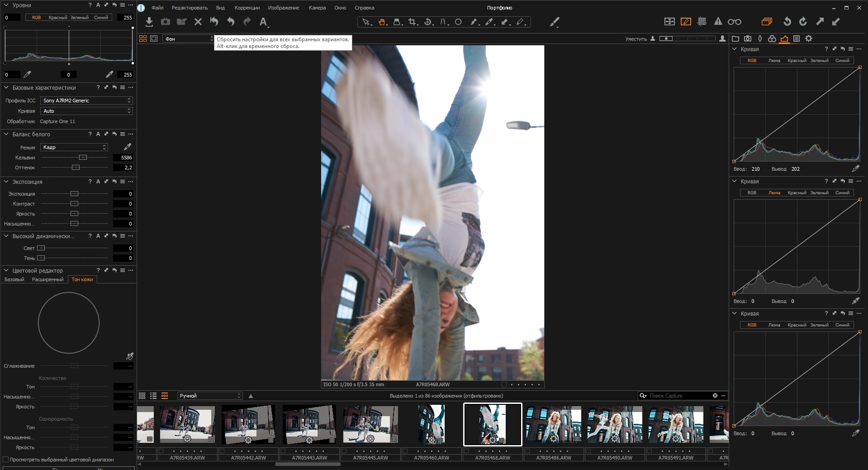Click the proofing glasses icon
Screen dimensions: 868x470
734,22
